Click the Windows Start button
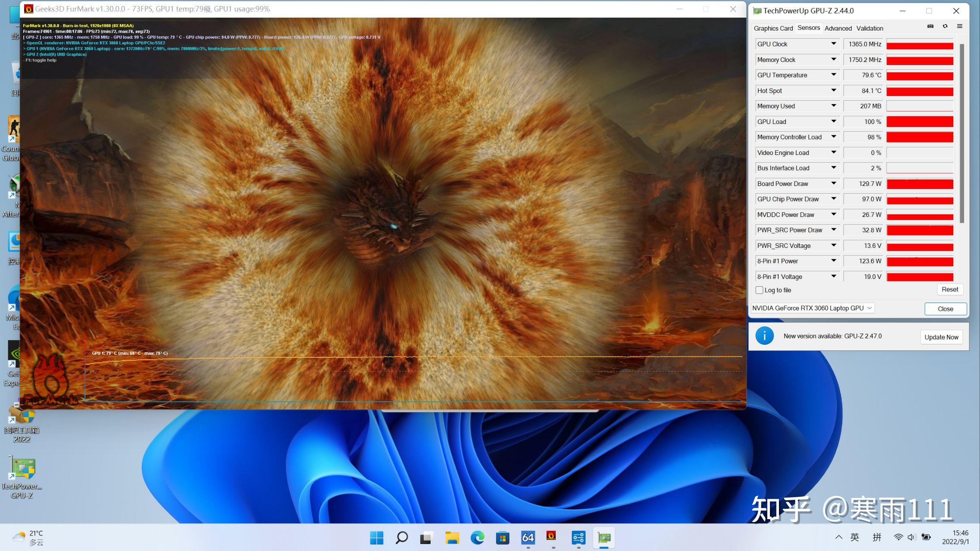The image size is (980, 551). (376, 538)
